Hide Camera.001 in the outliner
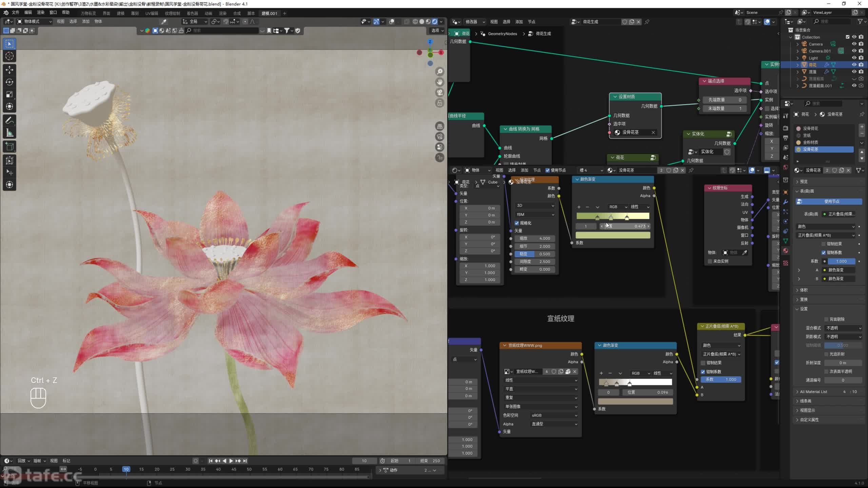The image size is (868, 488). (854, 51)
